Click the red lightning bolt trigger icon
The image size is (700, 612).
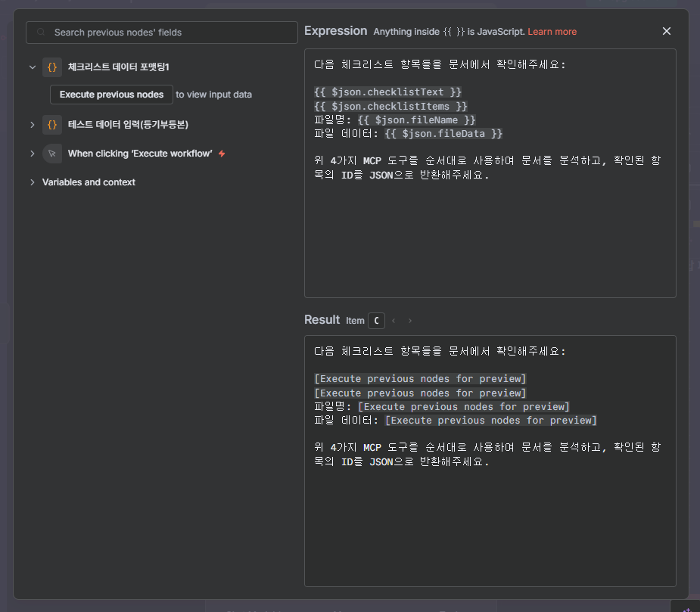point(222,154)
